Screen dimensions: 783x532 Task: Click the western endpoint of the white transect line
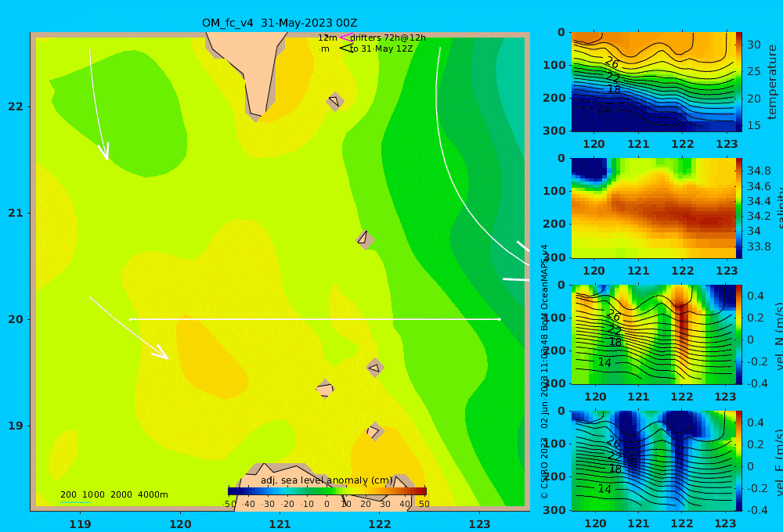click(130, 319)
